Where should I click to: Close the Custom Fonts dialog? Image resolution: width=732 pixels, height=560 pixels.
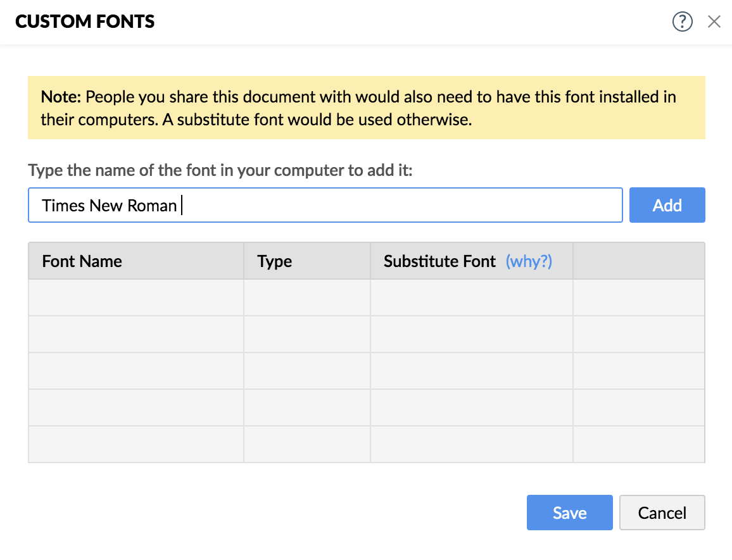(714, 22)
